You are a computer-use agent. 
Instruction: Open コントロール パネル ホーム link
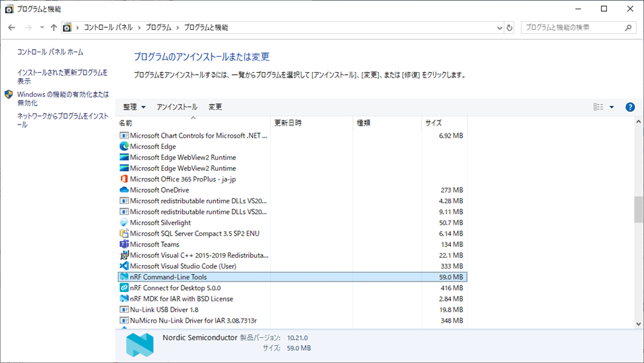tap(50, 52)
